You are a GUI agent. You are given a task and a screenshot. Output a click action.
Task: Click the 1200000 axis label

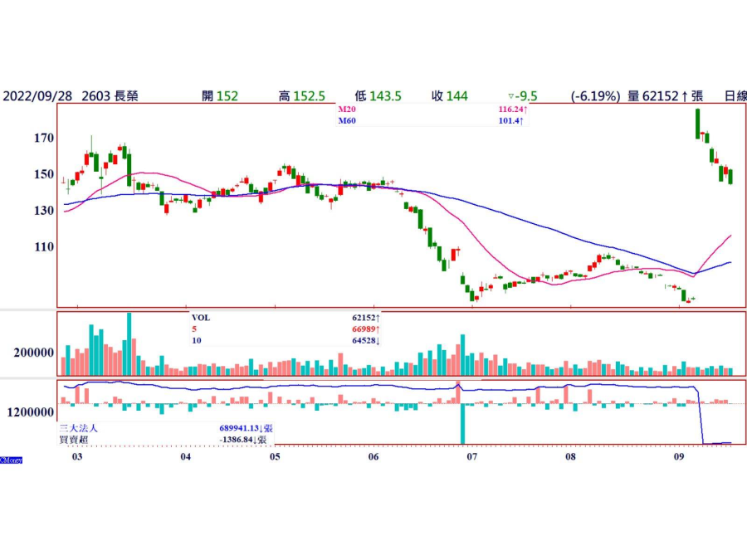pyautogui.click(x=31, y=412)
